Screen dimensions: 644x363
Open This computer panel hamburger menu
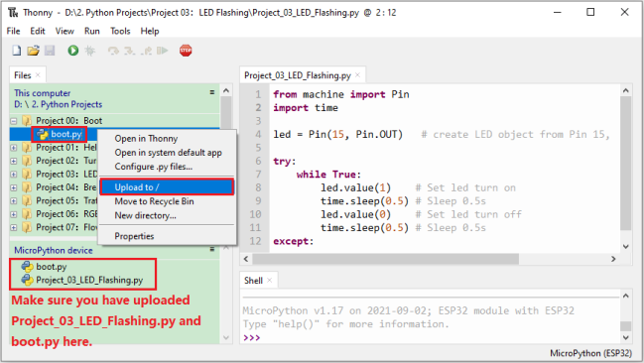(212, 92)
